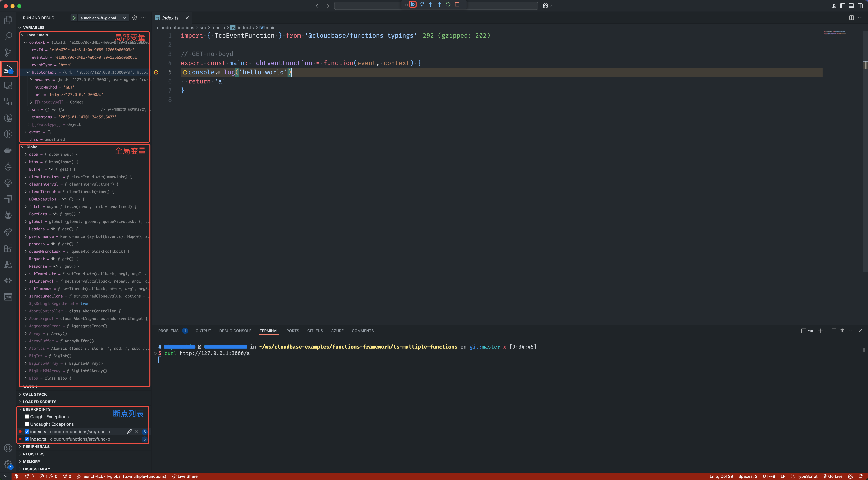The width and height of the screenshot is (868, 480).
Task: Disable the func-b index.ts breakpoint checkbox
Action: 27,439
